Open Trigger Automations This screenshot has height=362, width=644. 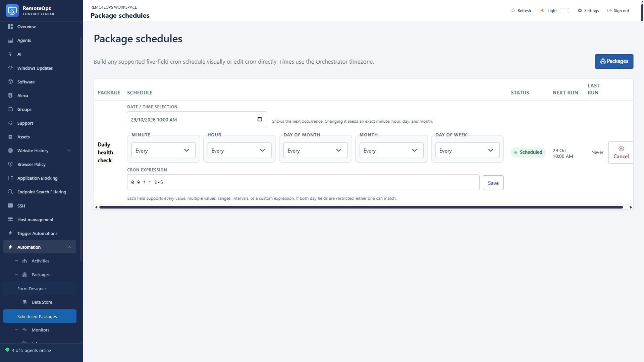click(40, 233)
